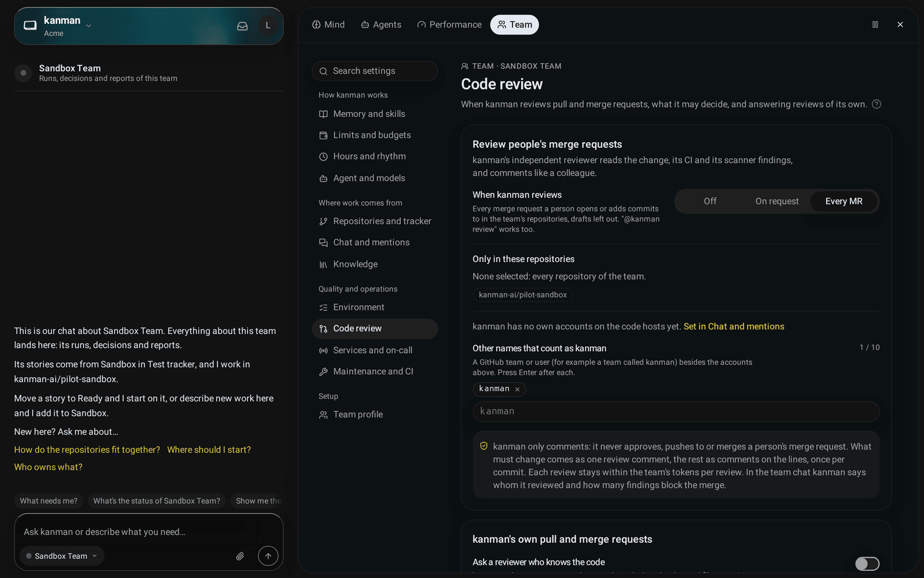Viewport: 924px width, 578px height.
Task: Click the Where should I start? suggestion
Action: point(209,450)
